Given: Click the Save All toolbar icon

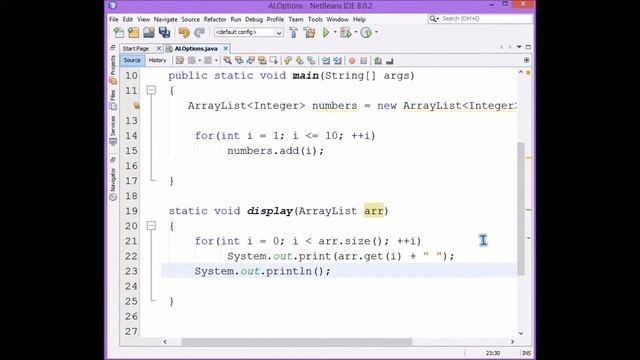Looking at the screenshot, I should (164, 32).
